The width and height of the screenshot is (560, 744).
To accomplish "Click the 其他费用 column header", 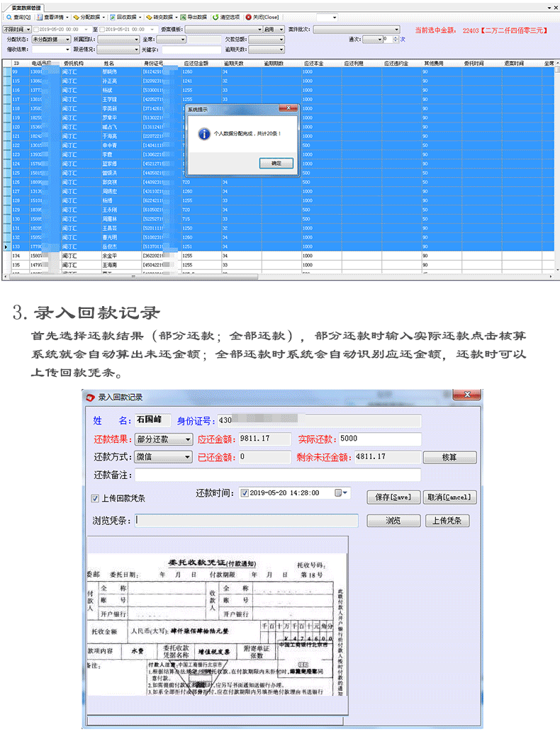I will (x=442, y=63).
